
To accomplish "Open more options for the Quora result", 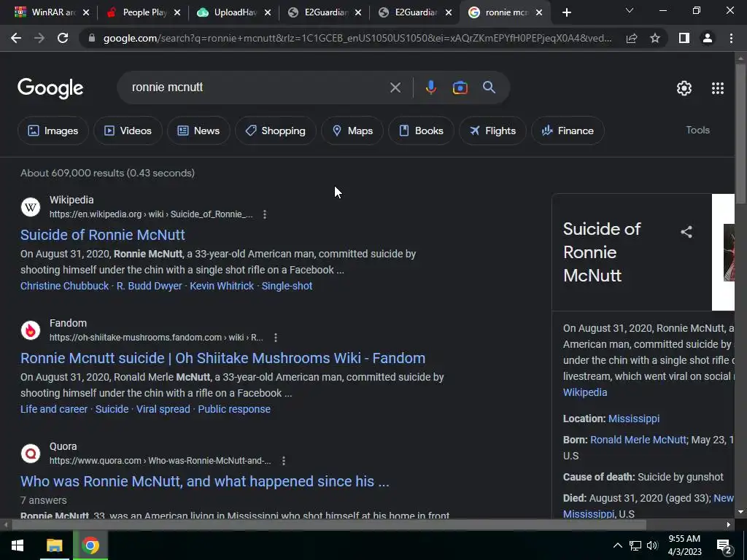I will [x=284, y=461].
